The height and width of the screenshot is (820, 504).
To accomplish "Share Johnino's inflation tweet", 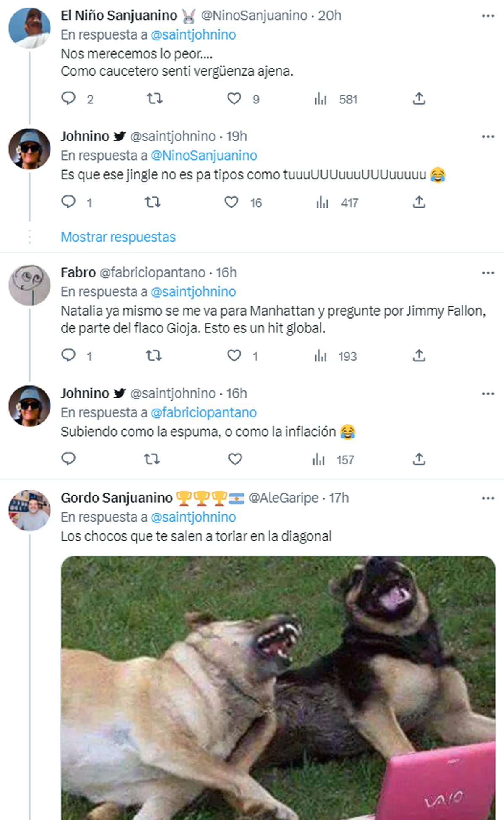I will pyautogui.click(x=419, y=459).
